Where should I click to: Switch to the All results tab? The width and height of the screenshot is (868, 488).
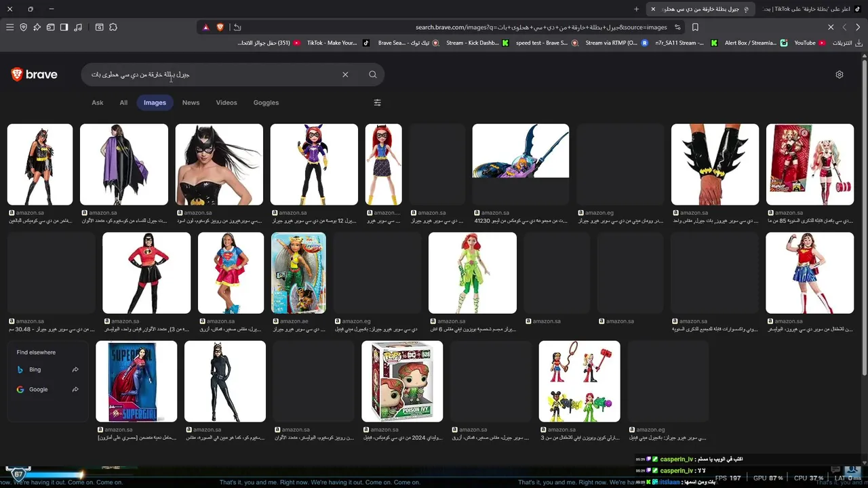click(123, 102)
